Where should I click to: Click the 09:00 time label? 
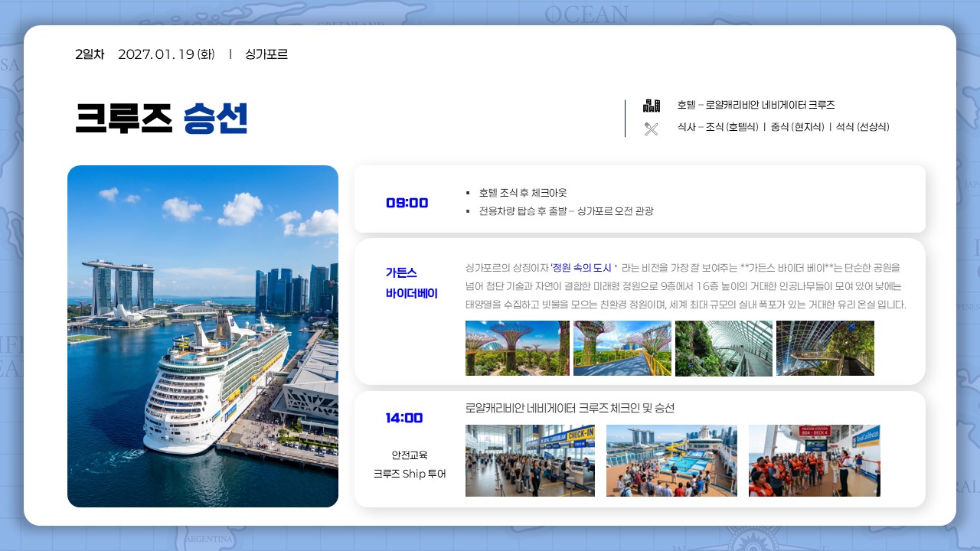click(x=407, y=203)
